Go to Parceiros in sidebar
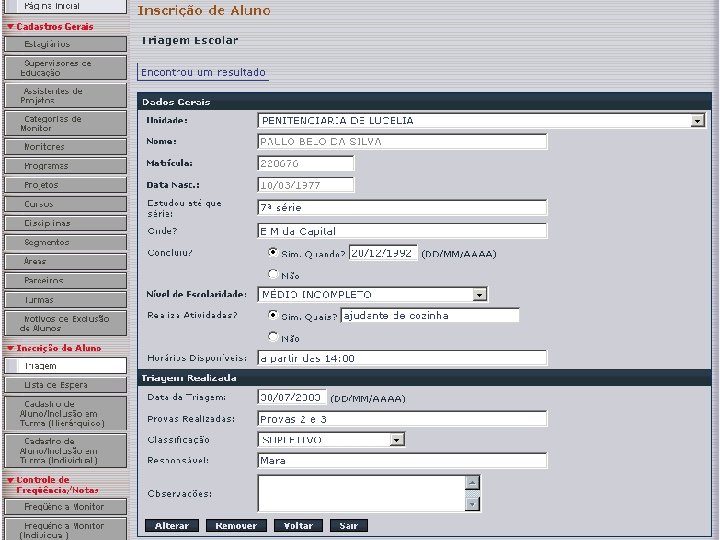720x540 pixels. coord(66,281)
